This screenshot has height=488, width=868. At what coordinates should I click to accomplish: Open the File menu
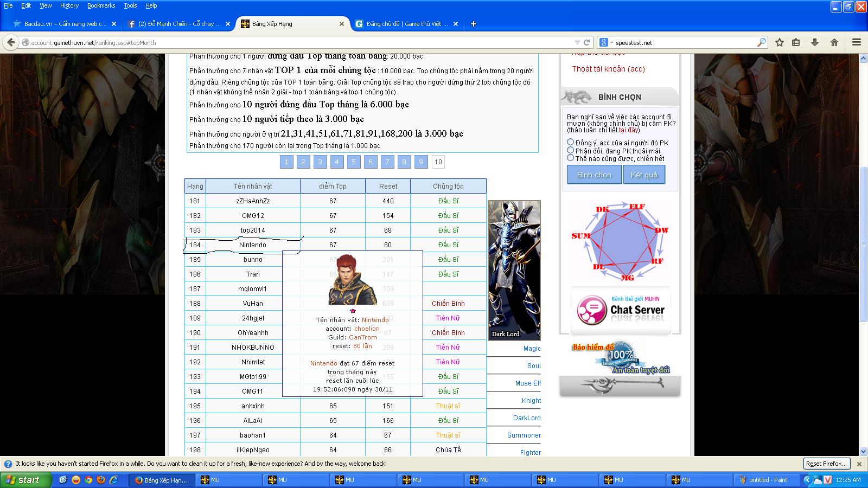click(x=8, y=5)
